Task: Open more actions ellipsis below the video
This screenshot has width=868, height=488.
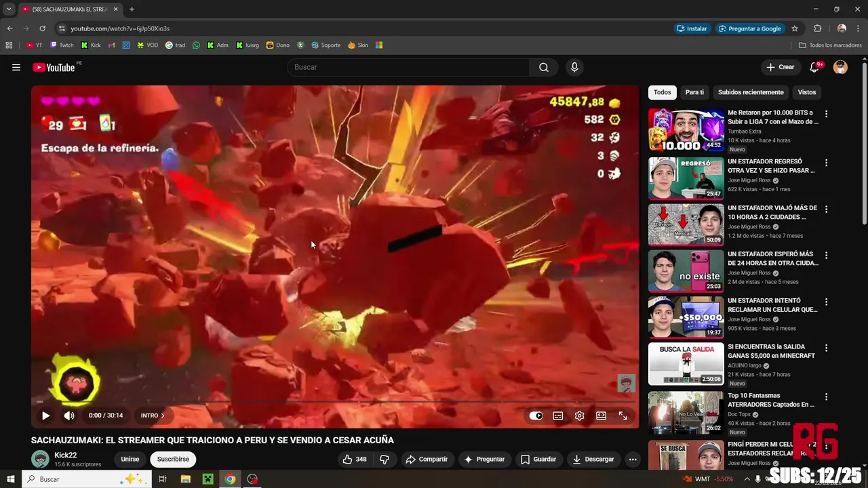Action: coord(633,459)
